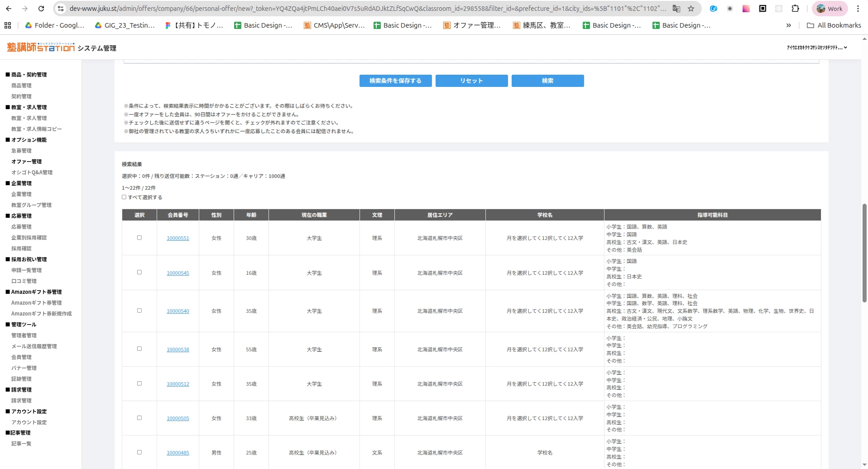Tick the checkbox for member 10000540

pos(139,311)
